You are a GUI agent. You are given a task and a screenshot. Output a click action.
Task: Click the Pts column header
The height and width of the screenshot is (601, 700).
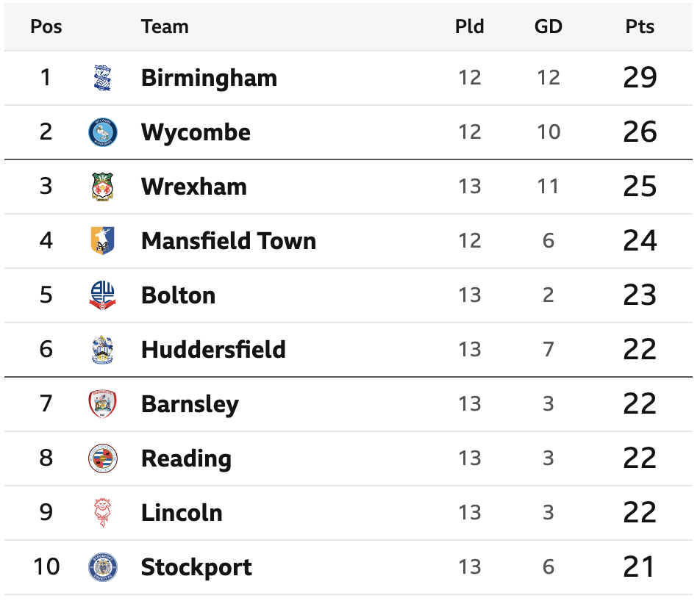640,26
